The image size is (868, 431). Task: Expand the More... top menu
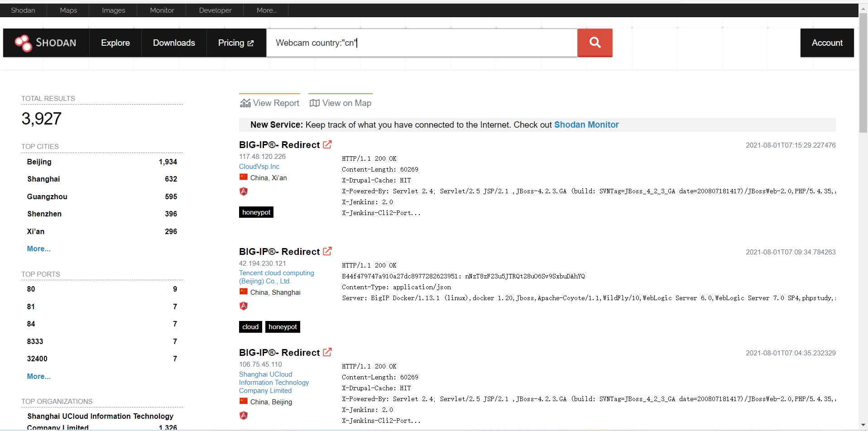(266, 10)
